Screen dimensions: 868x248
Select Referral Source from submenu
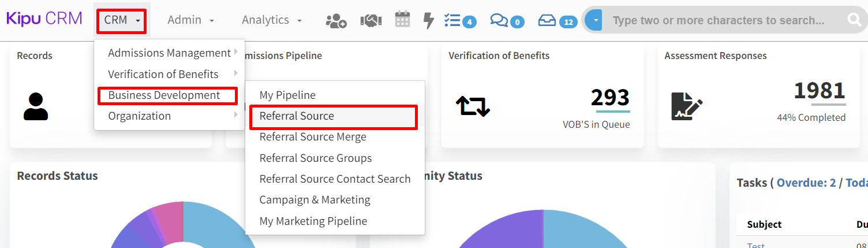pyautogui.click(x=297, y=116)
